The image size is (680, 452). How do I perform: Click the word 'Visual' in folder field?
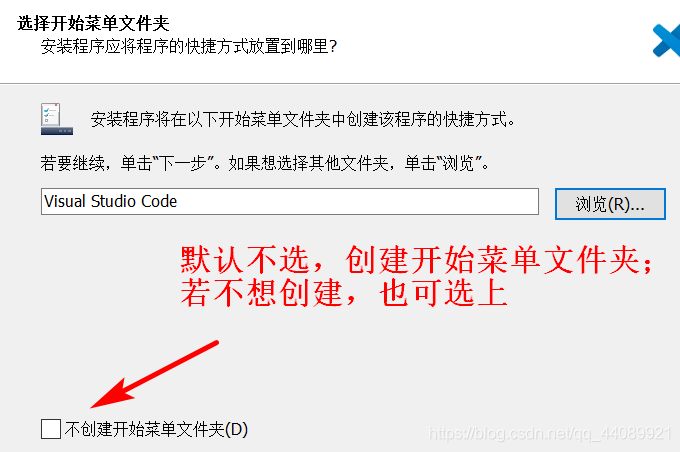click(x=65, y=201)
